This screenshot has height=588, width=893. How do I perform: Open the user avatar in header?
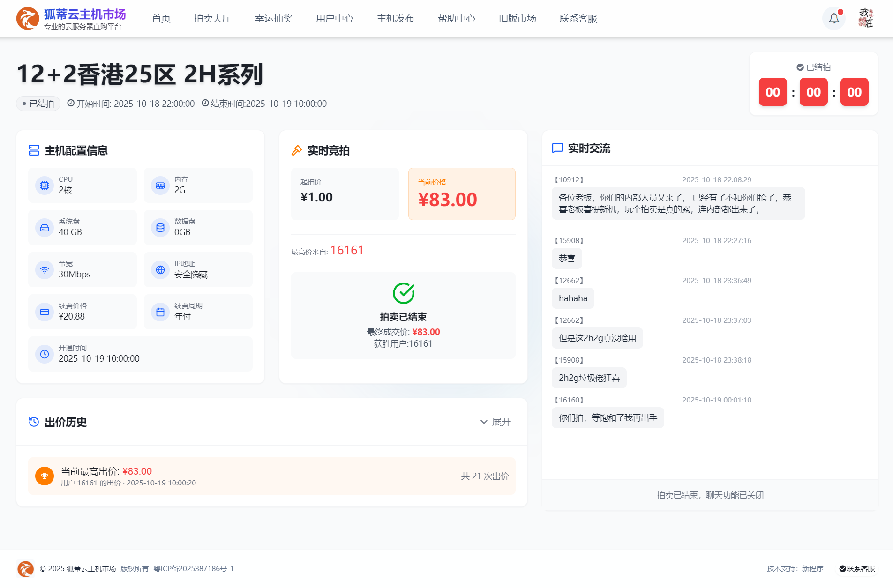(x=865, y=18)
